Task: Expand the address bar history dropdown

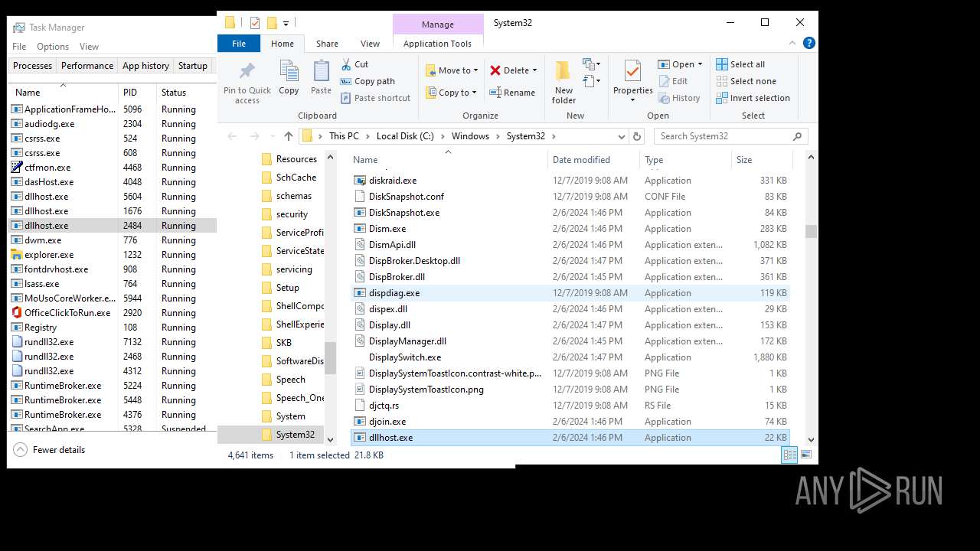Action: coord(622,136)
